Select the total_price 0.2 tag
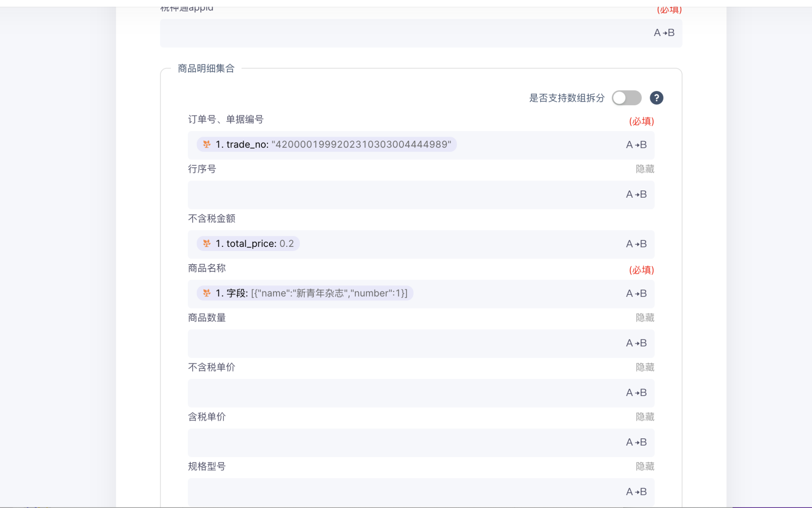 pyautogui.click(x=248, y=243)
